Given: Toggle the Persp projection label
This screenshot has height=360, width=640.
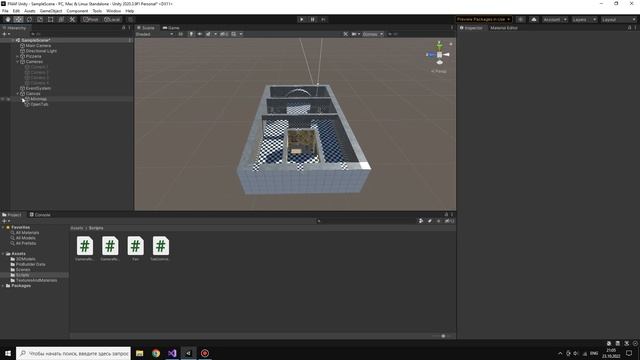Looking at the screenshot, I should pos(439,71).
